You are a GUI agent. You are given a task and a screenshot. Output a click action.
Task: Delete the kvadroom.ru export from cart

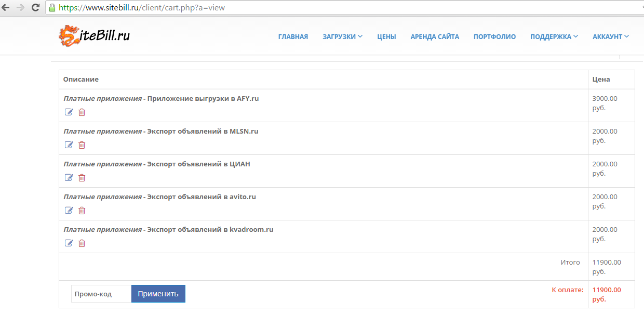[82, 243]
